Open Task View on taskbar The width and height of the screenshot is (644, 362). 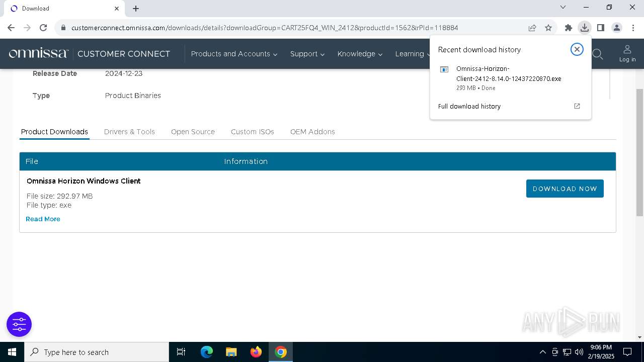pos(181,352)
